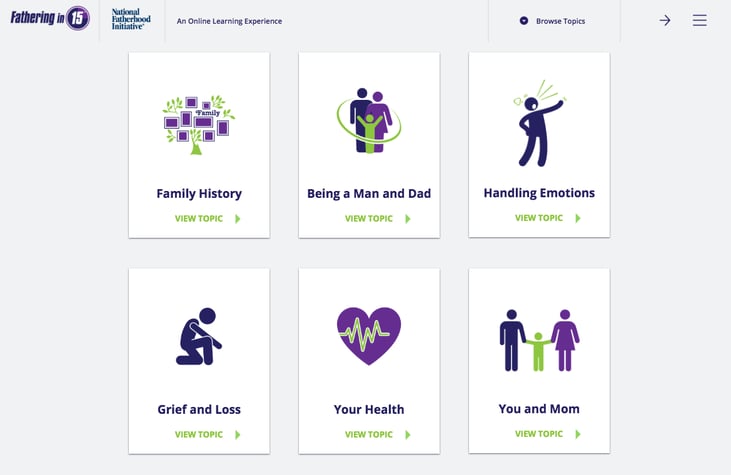Click the kneeling grieving person icon
The width and height of the screenshot is (731, 475).
point(199,336)
